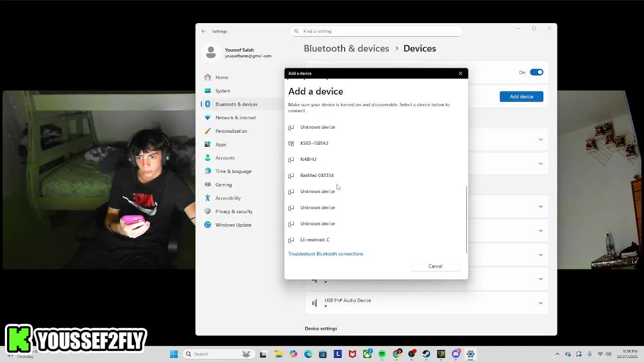
Task: Click Bluetooth & devices breadcrumb link
Action: (x=346, y=48)
